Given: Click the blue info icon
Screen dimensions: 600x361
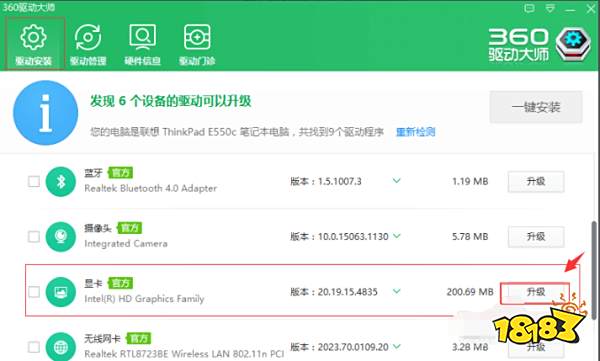Looking at the screenshot, I should pos(46,113).
